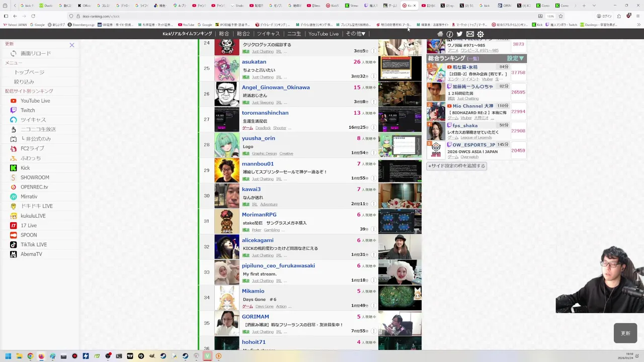Click GORIMAM stream preview thumbnail

click(x=400, y=323)
